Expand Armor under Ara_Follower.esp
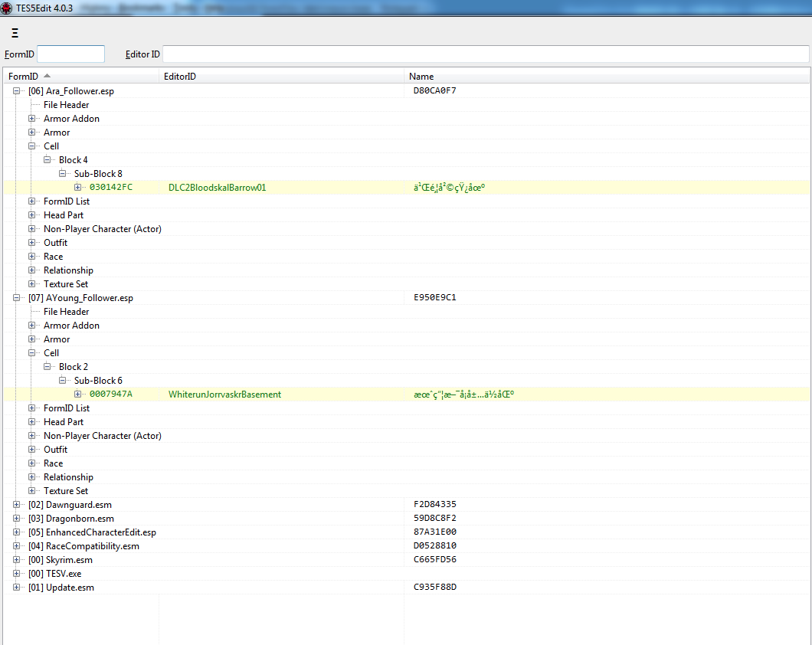Viewport: 812px width, 645px height. [x=31, y=132]
